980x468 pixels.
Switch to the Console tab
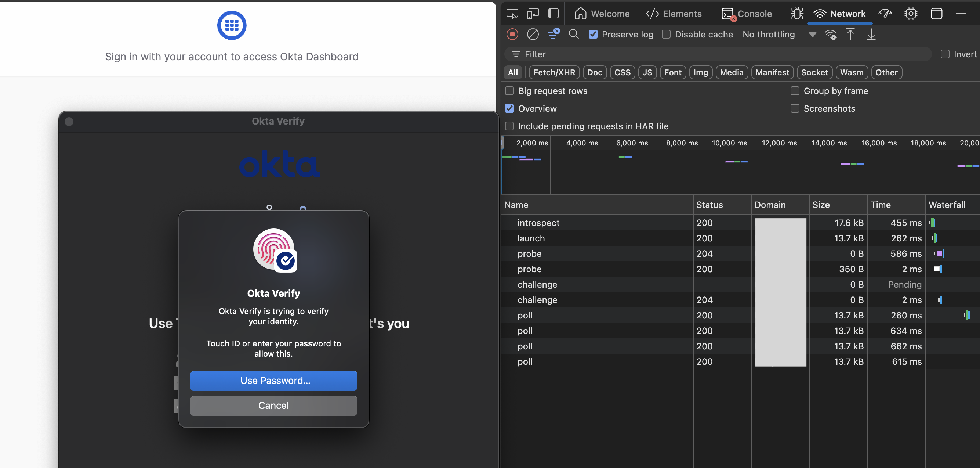pos(747,14)
